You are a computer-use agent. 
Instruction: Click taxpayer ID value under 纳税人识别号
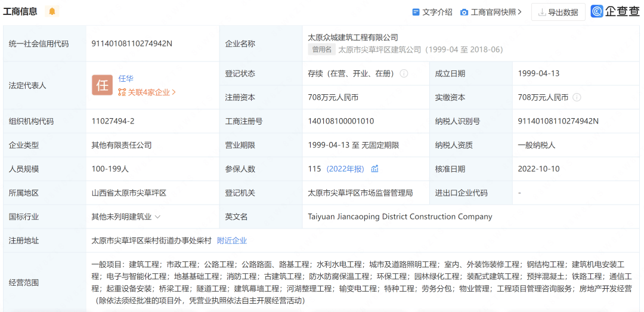[x=559, y=121]
